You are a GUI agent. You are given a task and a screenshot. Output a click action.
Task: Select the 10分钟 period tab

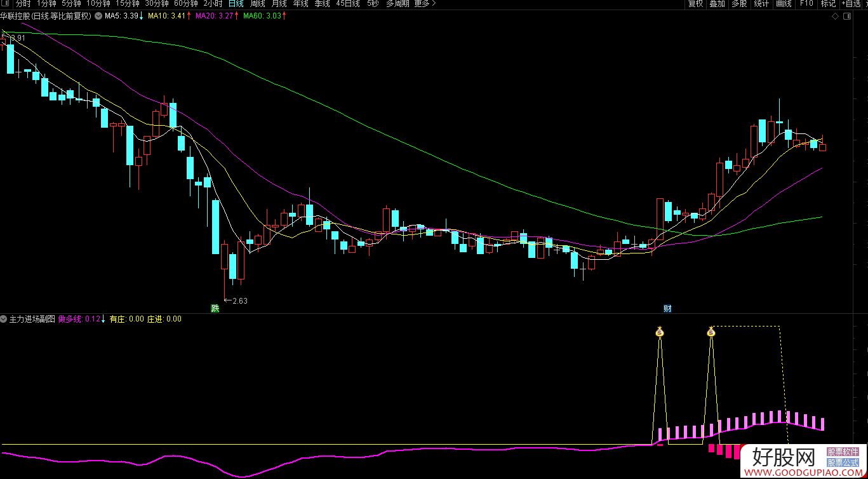pos(98,4)
